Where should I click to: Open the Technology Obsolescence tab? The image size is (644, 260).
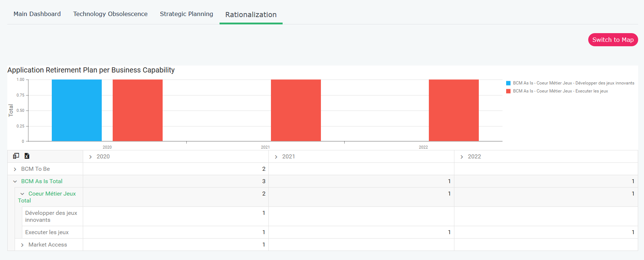[110, 14]
